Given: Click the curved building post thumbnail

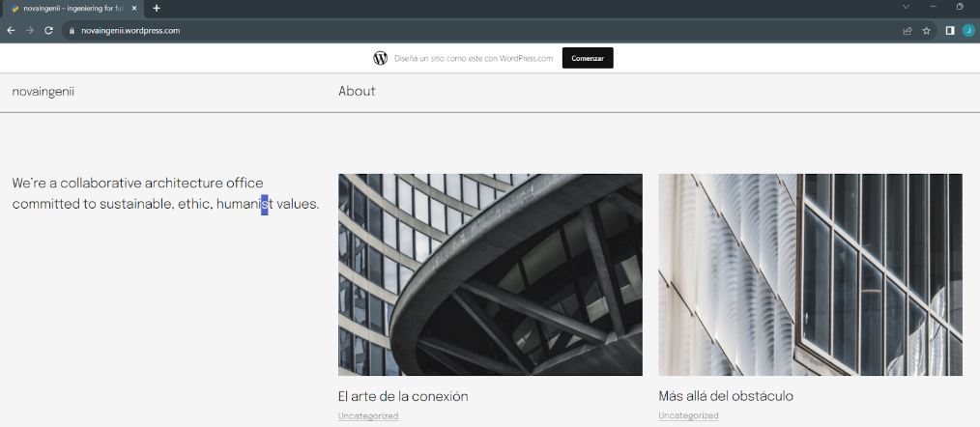Looking at the screenshot, I should [490, 274].
